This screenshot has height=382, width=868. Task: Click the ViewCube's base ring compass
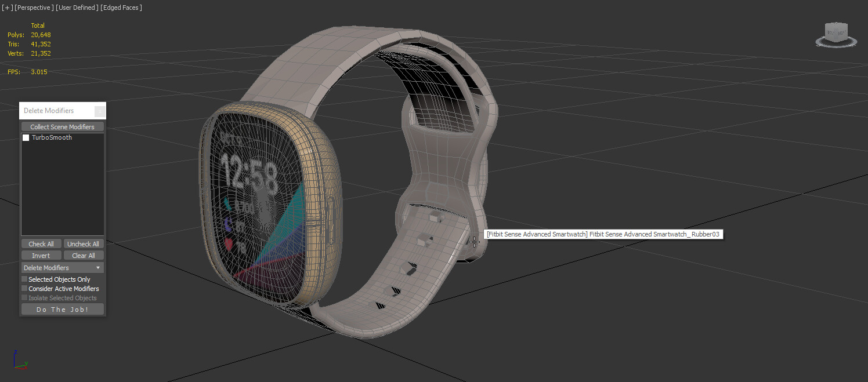coord(836,46)
